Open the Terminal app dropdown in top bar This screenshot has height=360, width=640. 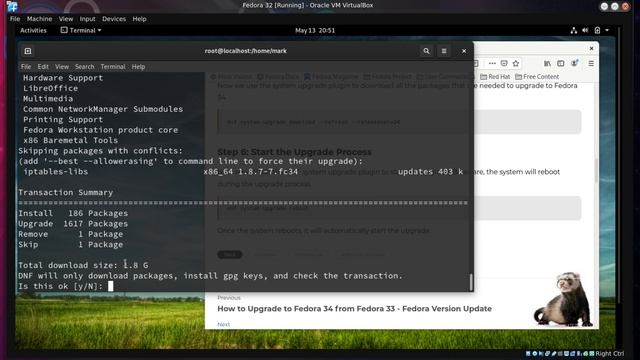81,30
